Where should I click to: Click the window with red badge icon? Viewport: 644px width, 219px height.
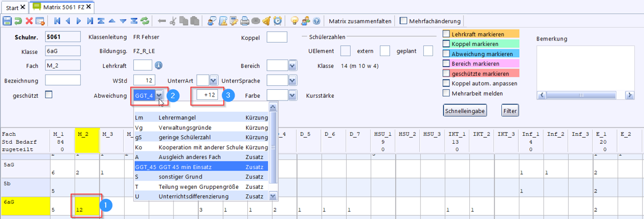click(x=40, y=21)
